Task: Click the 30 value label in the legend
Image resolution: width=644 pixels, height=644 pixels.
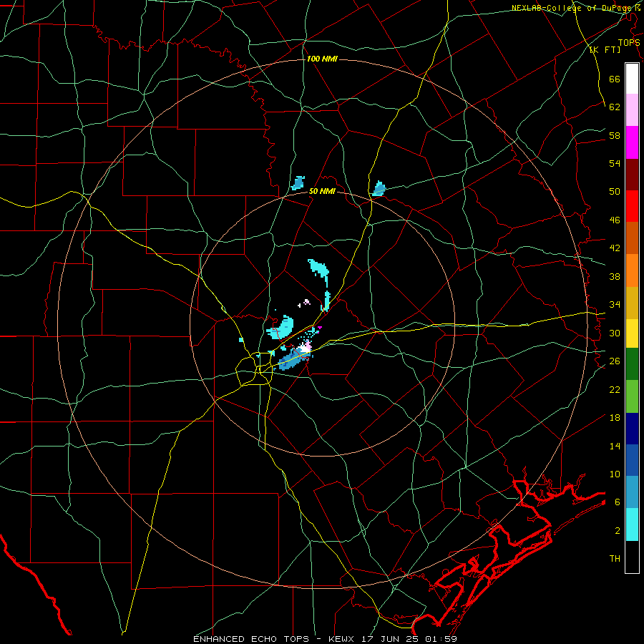Action: click(615, 333)
